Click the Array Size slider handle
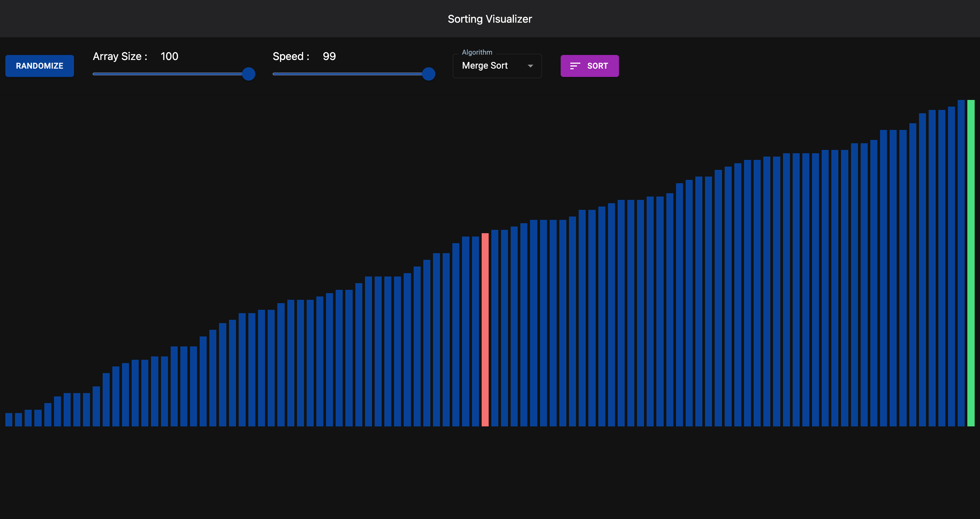 (248, 74)
